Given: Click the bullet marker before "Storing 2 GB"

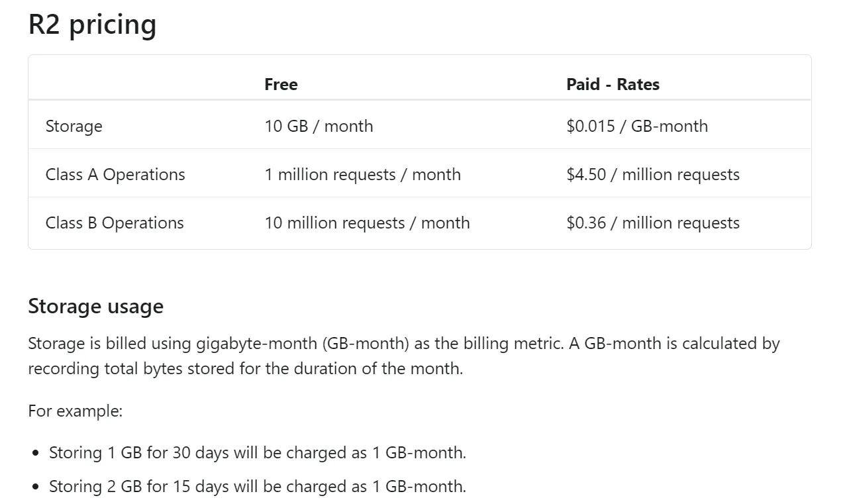Looking at the screenshot, I should tap(35, 487).
